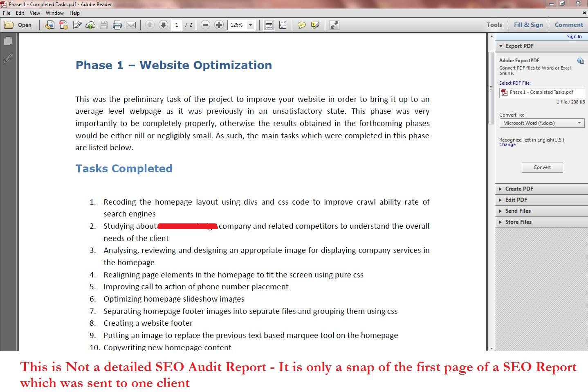
Task: Switch to the Comment tab
Action: point(568,25)
